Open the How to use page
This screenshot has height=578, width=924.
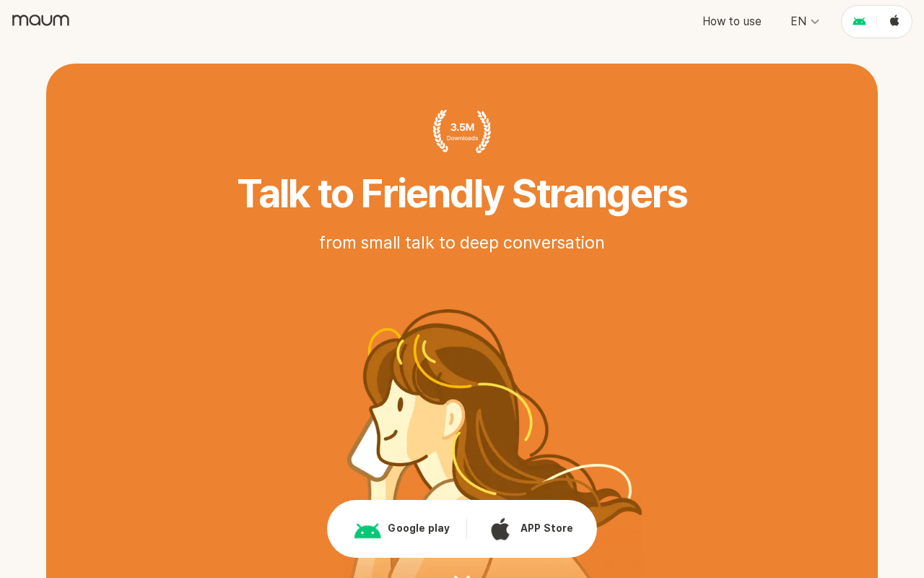pos(732,21)
